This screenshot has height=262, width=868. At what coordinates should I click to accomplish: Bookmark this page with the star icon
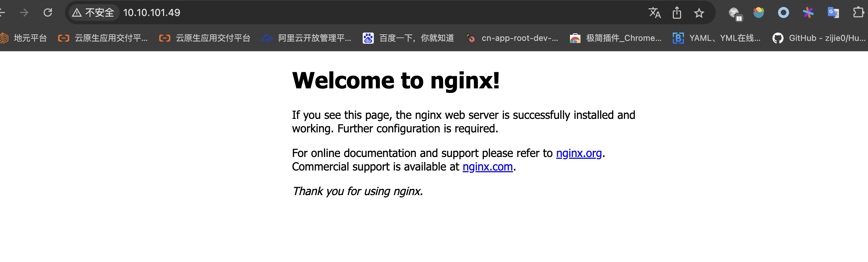pos(699,13)
